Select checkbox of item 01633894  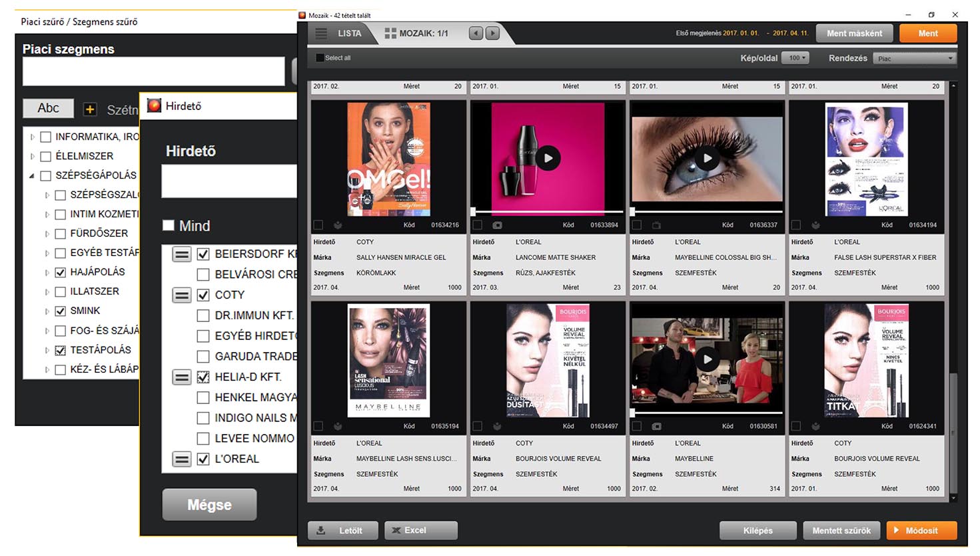tap(478, 225)
